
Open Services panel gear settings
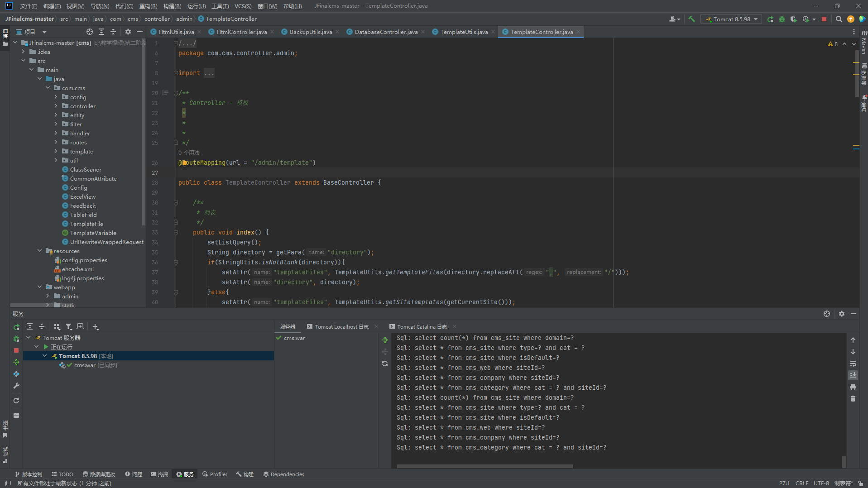[x=842, y=314]
